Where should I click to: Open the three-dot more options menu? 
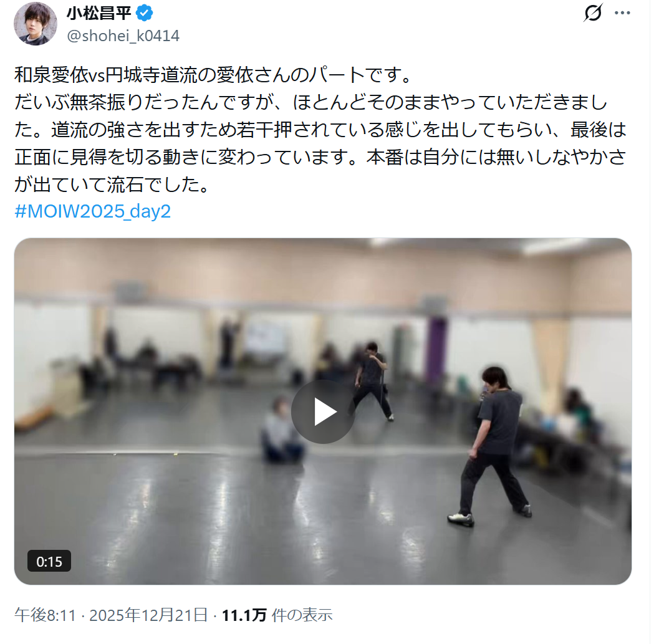[x=622, y=13]
